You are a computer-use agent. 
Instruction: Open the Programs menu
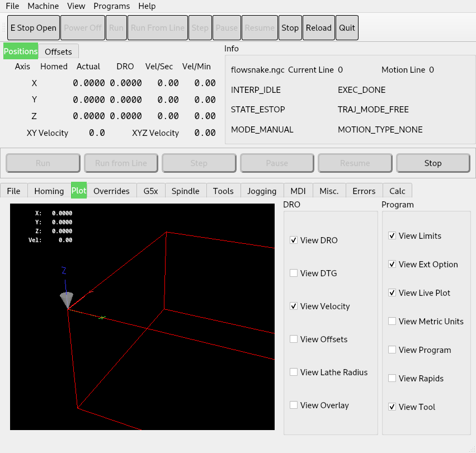tap(112, 6)
